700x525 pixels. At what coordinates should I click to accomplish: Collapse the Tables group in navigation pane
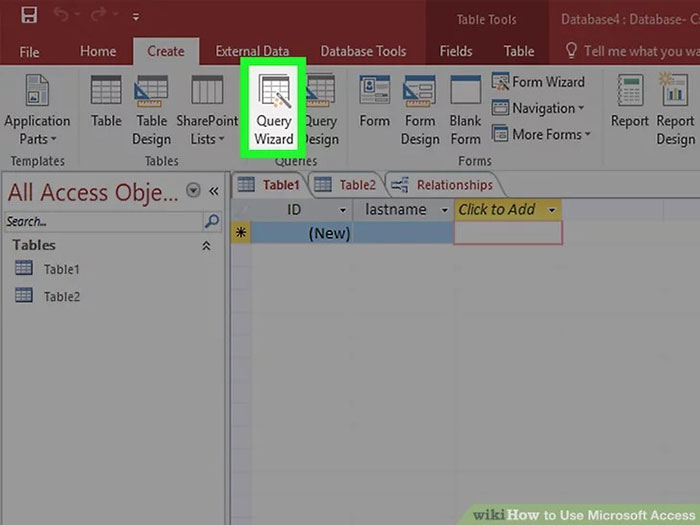pos(207,245)
